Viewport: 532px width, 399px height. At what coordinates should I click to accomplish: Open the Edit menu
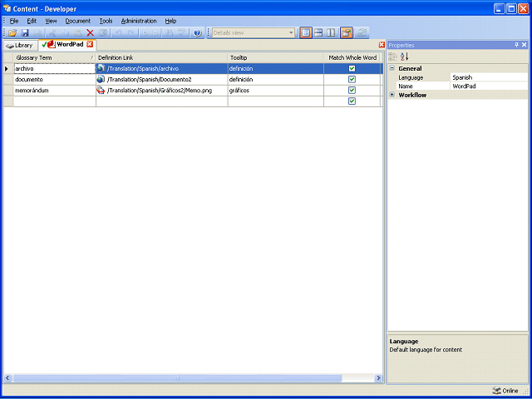pos(32,21)
